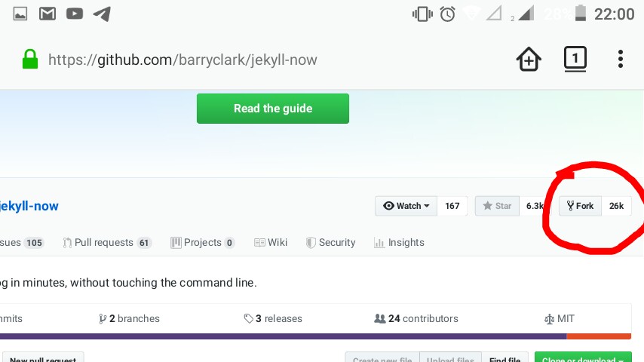The height and width of the screenshot is (362, 644).
Task: Open the Watch dropdown button
Action: pos(406,206)
